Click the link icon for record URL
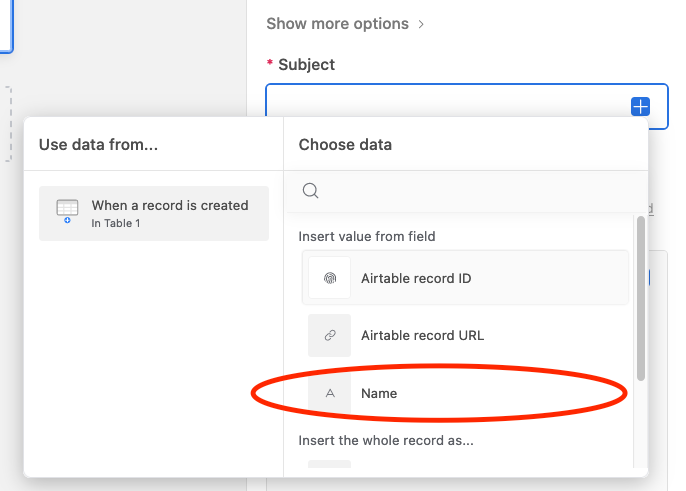Screen dimensions: 686x491 (330, 335)
